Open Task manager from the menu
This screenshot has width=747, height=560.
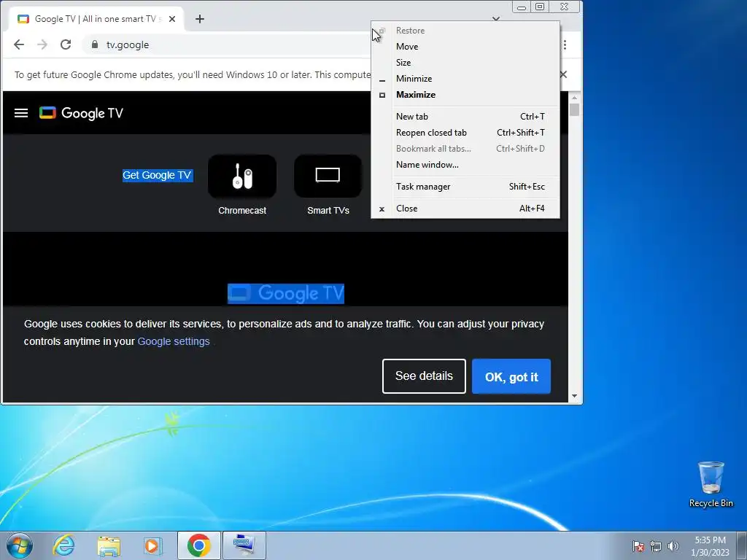point(465,187)
